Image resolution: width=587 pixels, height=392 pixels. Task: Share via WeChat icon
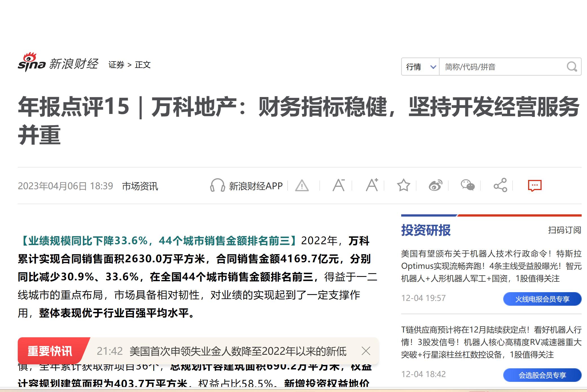tap(467, 186)
